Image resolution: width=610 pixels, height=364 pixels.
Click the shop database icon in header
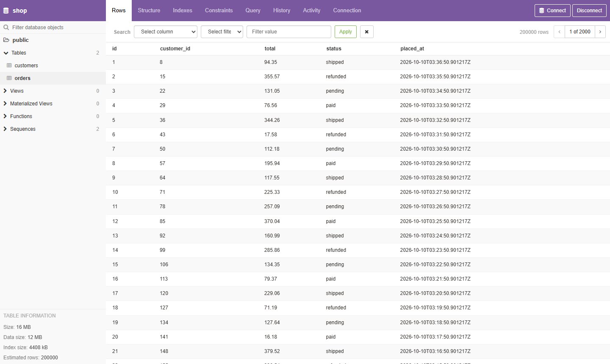pyautogui.click(x=6, y=11)
